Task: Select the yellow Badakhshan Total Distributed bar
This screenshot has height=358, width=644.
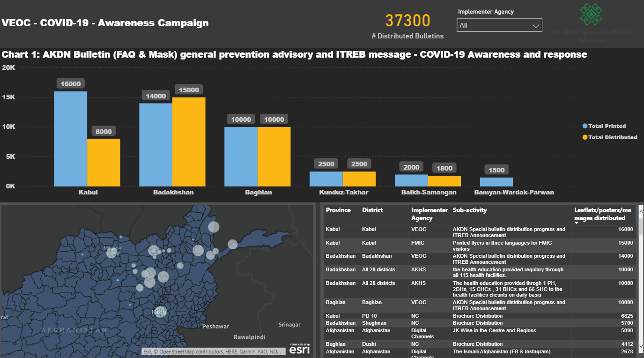Action: [x=189, y=142]
